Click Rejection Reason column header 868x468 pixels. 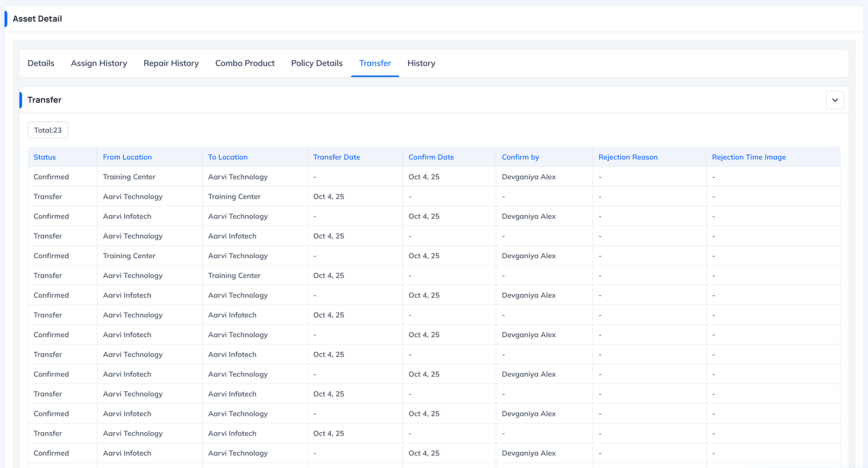click(x=627, y=157)
